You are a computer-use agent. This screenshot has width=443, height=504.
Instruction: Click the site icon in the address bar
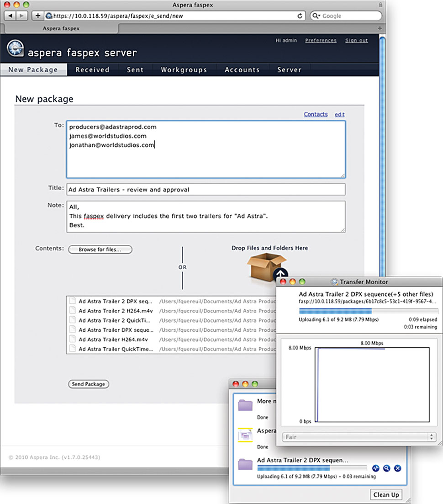49,16
